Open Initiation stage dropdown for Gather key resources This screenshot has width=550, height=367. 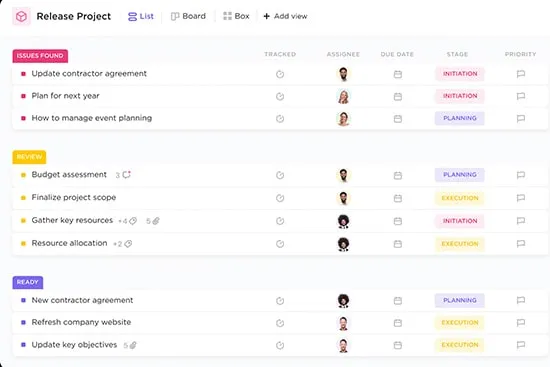point(460,221)
